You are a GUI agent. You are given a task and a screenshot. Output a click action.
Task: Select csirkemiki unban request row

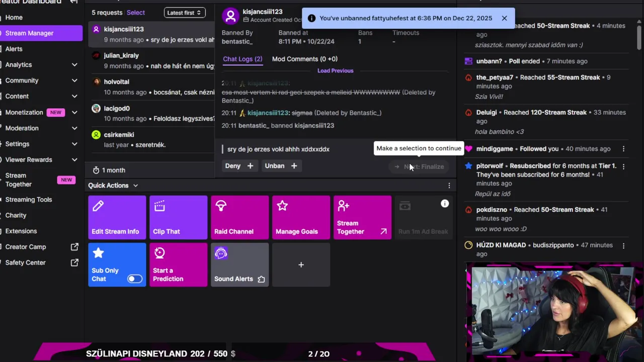151,139
